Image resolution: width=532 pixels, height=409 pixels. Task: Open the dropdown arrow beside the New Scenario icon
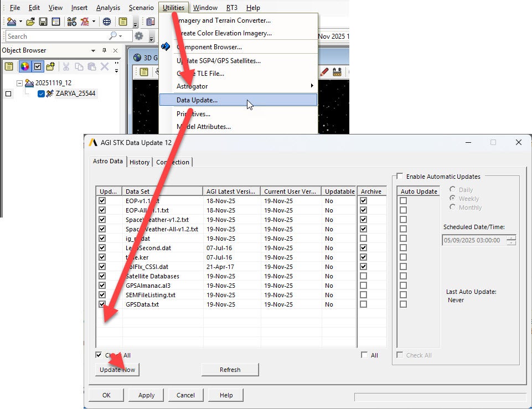click(20, 22)
